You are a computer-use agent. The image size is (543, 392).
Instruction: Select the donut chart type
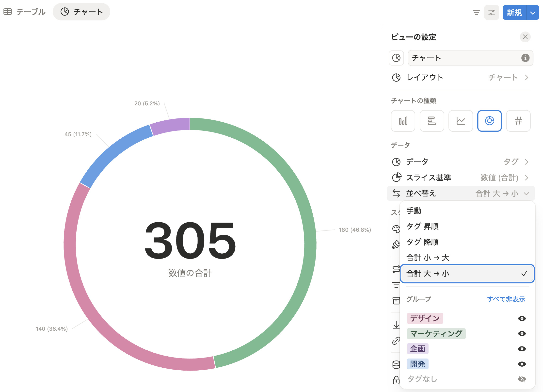point(489,121)
